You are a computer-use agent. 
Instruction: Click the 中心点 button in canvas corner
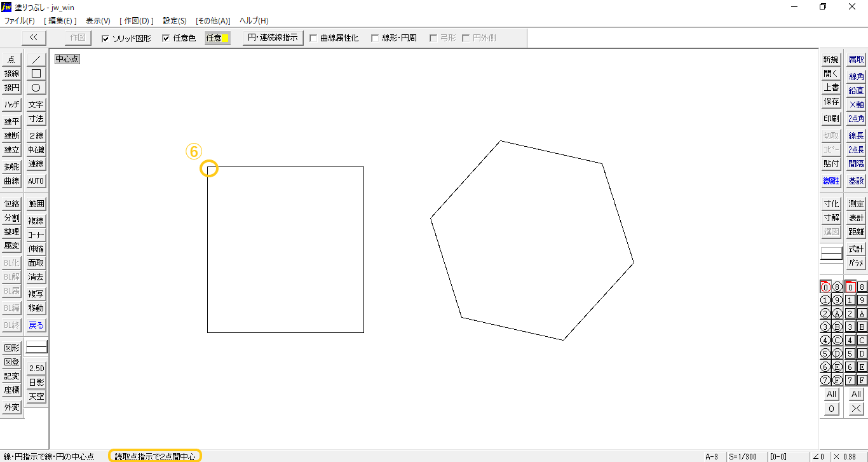[x=67, y=59]
